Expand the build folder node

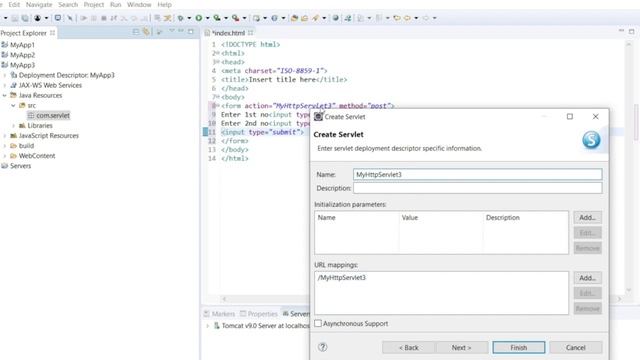[5, 146]
